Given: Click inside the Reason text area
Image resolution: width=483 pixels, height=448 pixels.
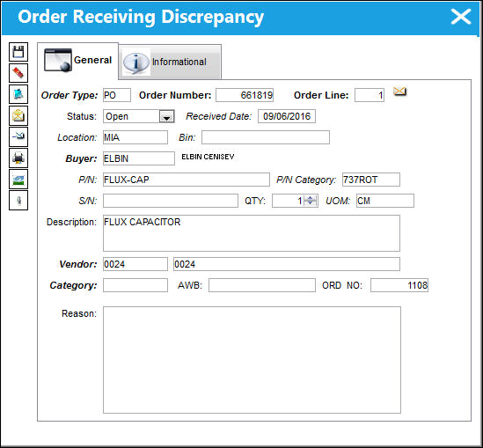Looking at the screenshot, I should pos(252,360).
